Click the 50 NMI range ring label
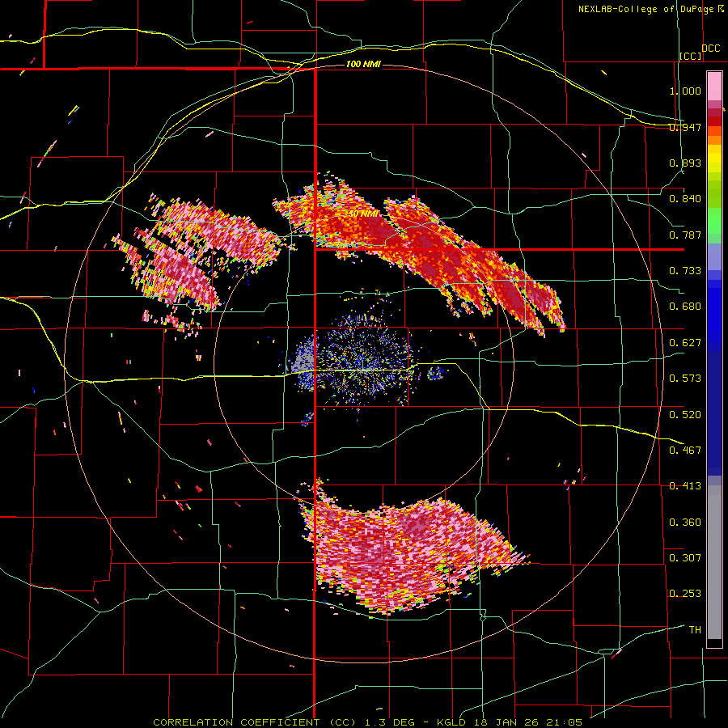 point(363,214)
